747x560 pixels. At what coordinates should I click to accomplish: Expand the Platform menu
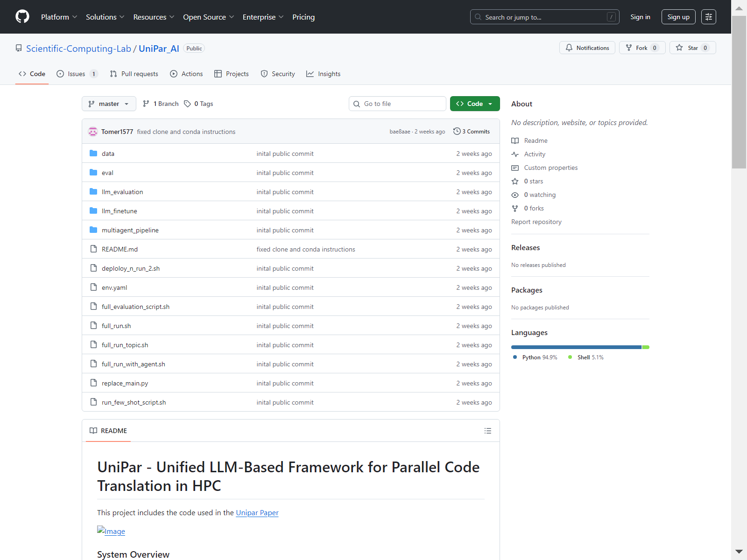tap(59, 17)
